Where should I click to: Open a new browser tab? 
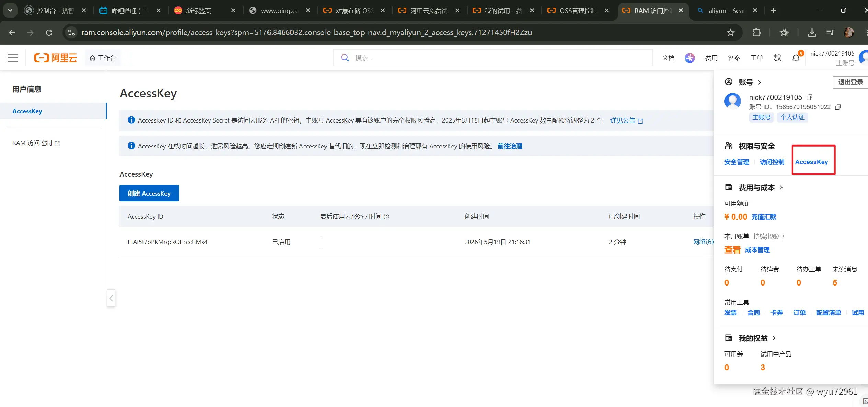tap(774, 11)
